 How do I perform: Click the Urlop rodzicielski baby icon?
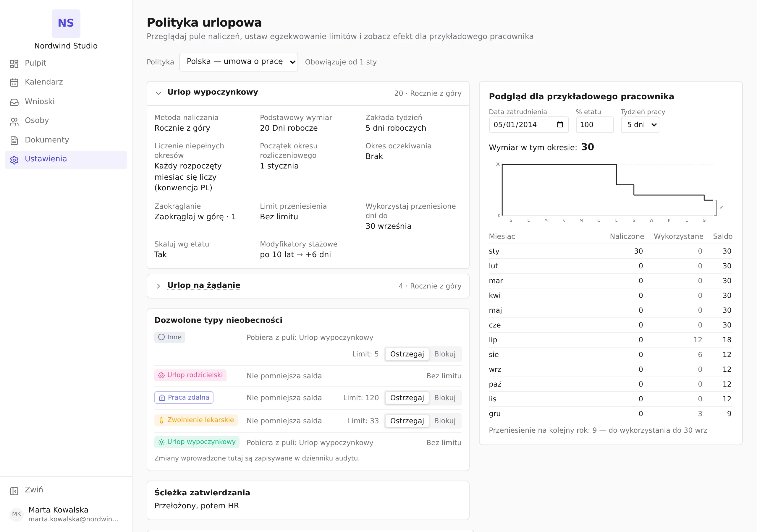click(x=161, y=375)
